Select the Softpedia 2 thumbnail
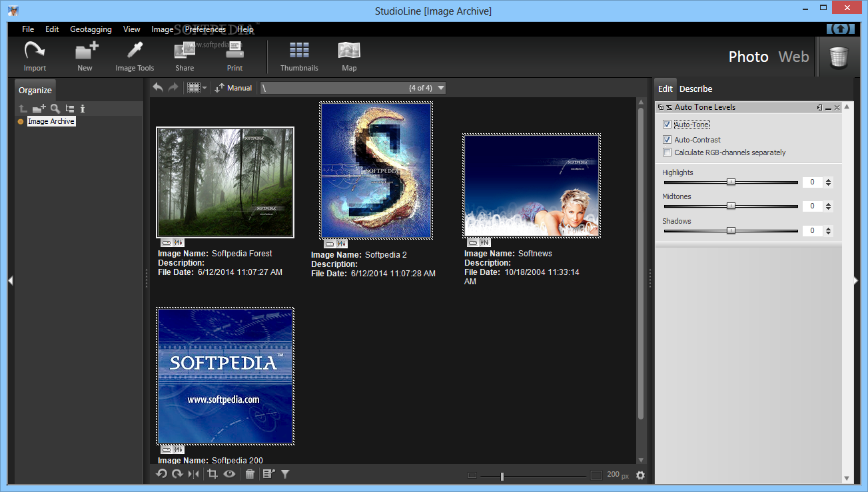This screenshot has width=868, height=492. point(376,170)
